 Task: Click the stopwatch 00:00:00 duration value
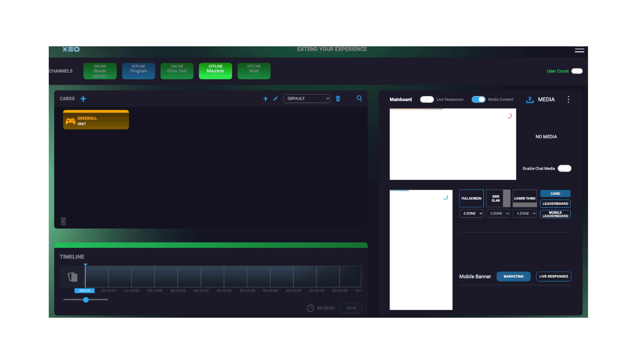pyautogui.click(x=326, y=308)
